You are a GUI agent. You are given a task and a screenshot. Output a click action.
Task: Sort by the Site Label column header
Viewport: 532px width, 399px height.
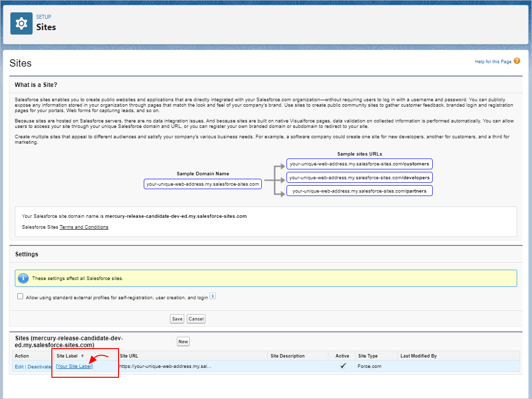point(67,356)
